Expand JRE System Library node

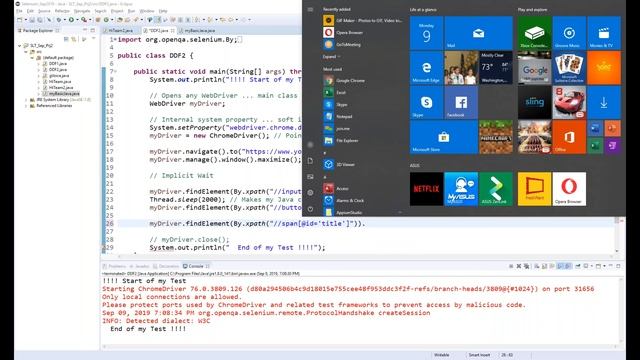[26, 100]
